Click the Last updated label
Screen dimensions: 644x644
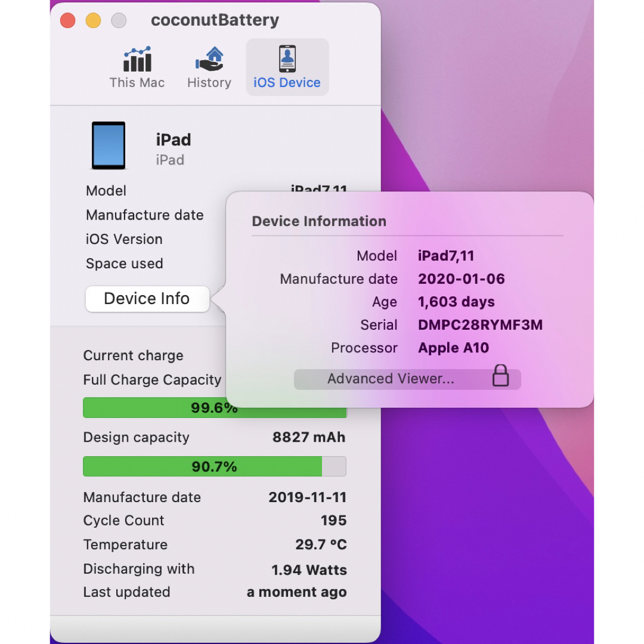(x=126, y=592)
